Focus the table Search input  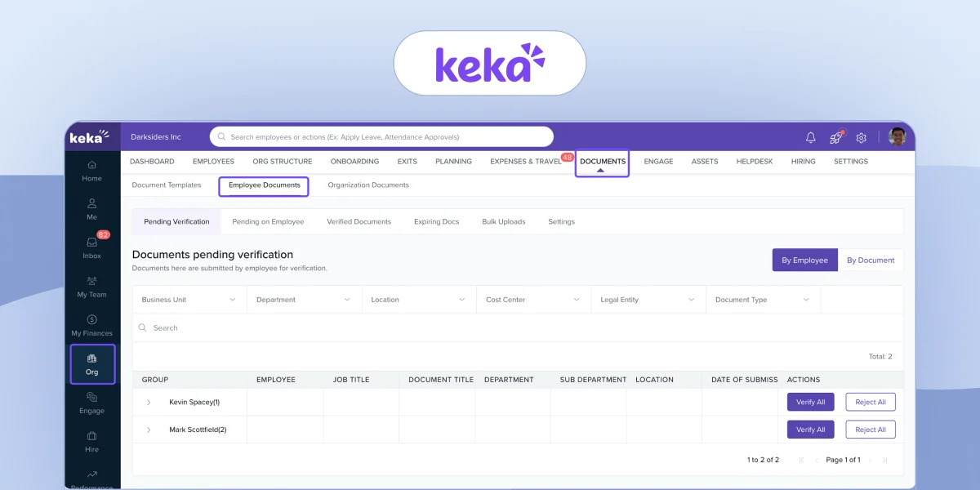518,327
